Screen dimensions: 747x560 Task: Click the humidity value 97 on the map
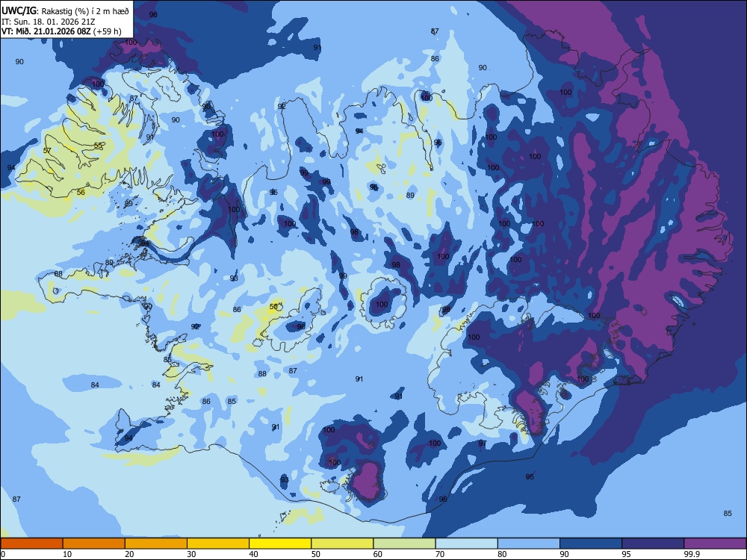[483, 444]
